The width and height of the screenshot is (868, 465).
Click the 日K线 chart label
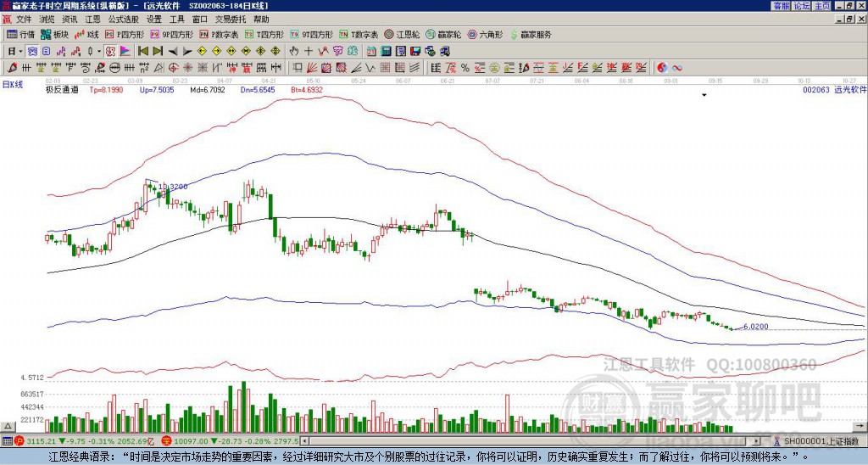click(12, 84)
